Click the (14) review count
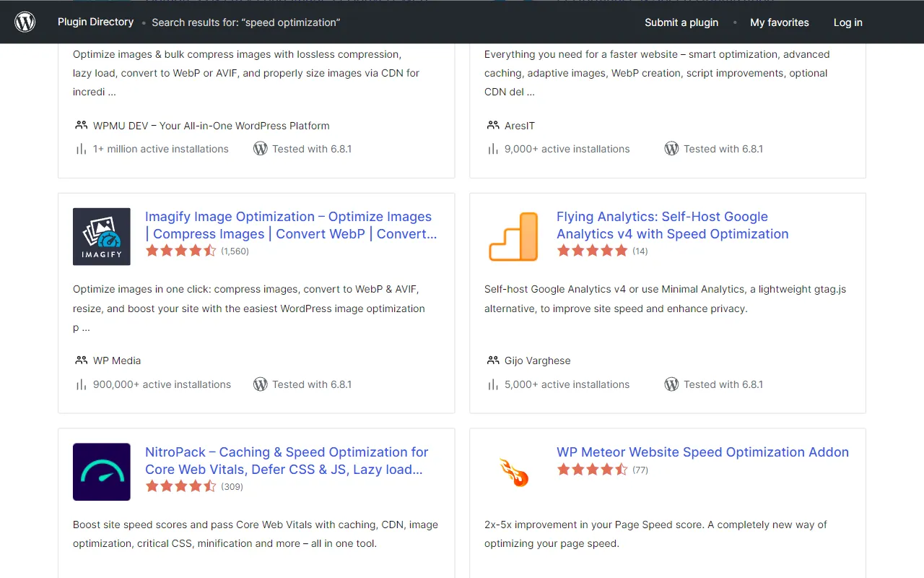The image size is (924, 578). point(640,251)
